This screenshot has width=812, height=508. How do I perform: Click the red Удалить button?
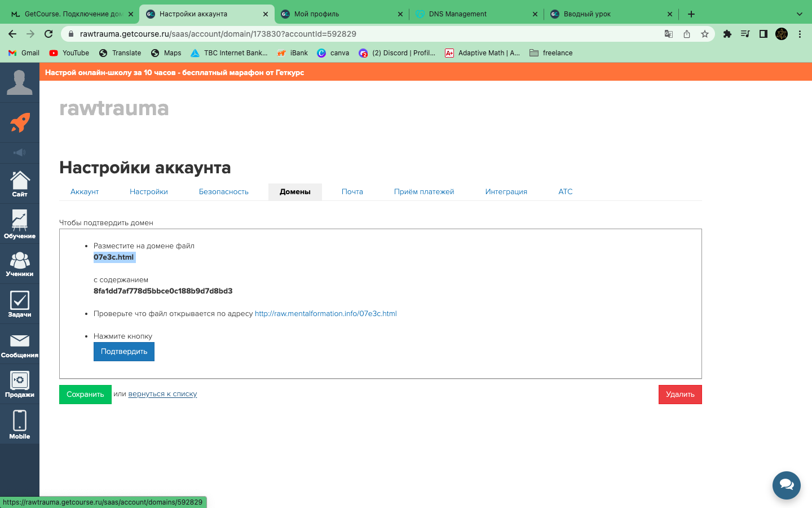(679, 395)
